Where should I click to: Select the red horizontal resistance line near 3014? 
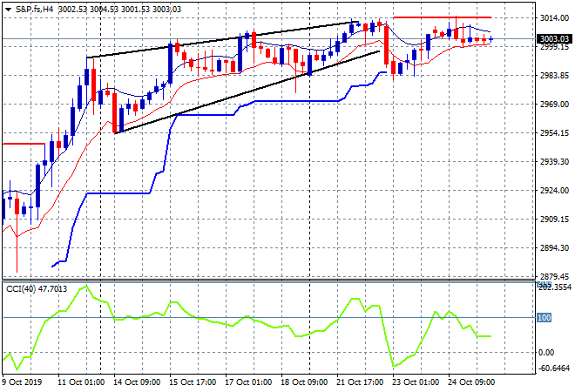442,17
